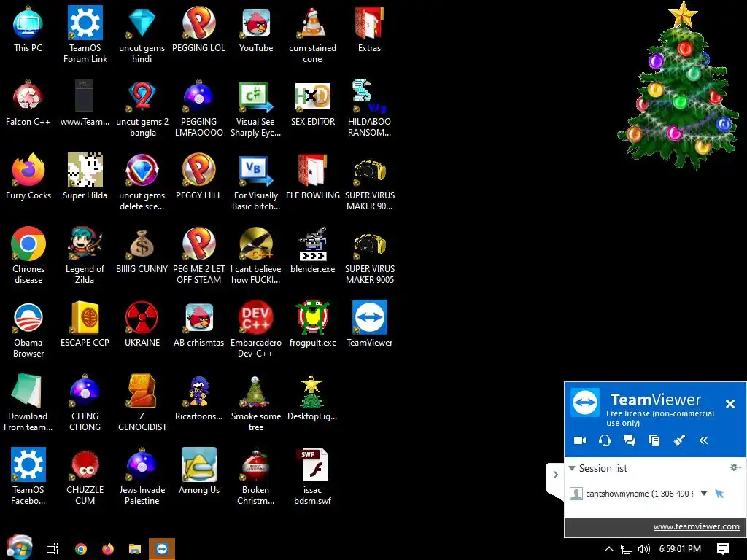Viewport: 747px width, 560px height.
Task: Open network status tray icon
Action: pyautogui.click(x=627, y=549)
